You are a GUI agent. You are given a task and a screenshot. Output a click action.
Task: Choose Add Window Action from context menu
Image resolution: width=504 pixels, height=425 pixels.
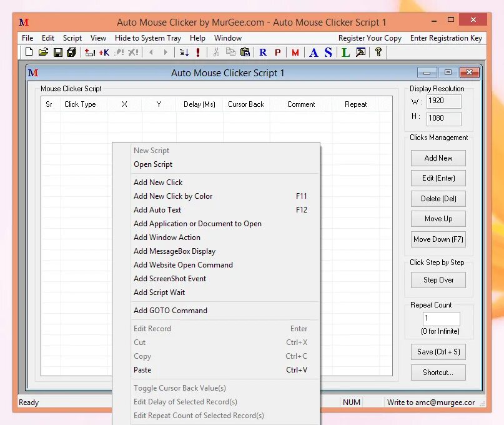tap(225, 237)
